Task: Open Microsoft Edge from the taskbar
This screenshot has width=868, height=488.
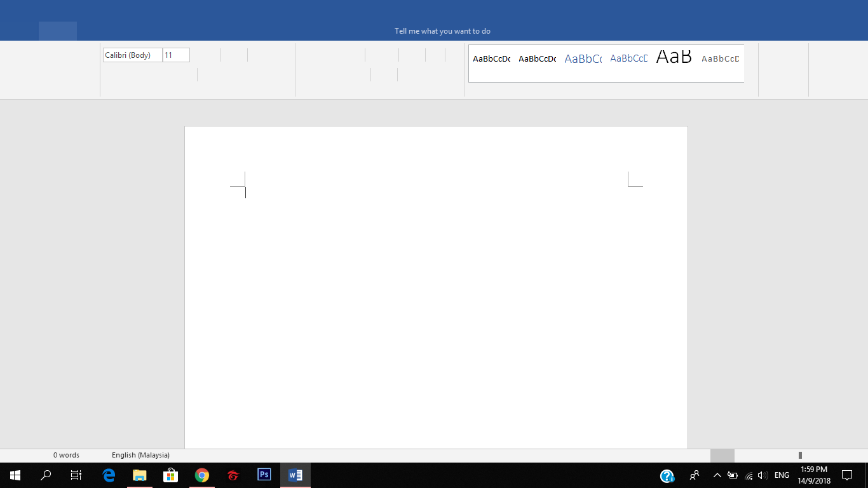Action: [x=109, y=475]
